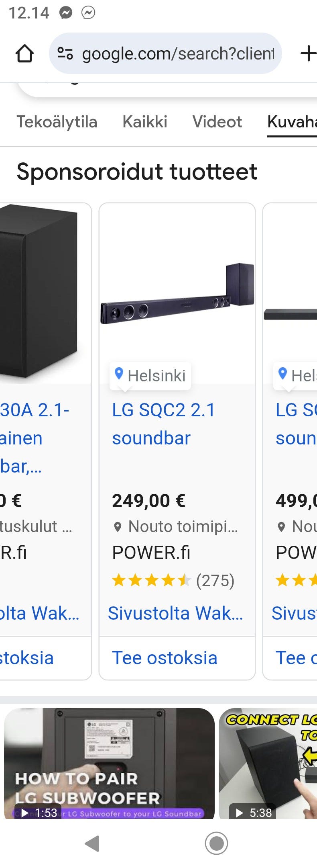This screenshot has height=868, width=317.
Task: Tap Messenger notification icon in status bar
Action: 66,13
